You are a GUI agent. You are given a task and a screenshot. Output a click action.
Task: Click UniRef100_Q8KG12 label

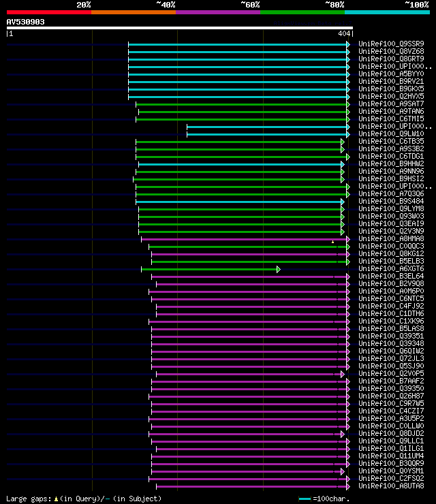pos(391,253)
